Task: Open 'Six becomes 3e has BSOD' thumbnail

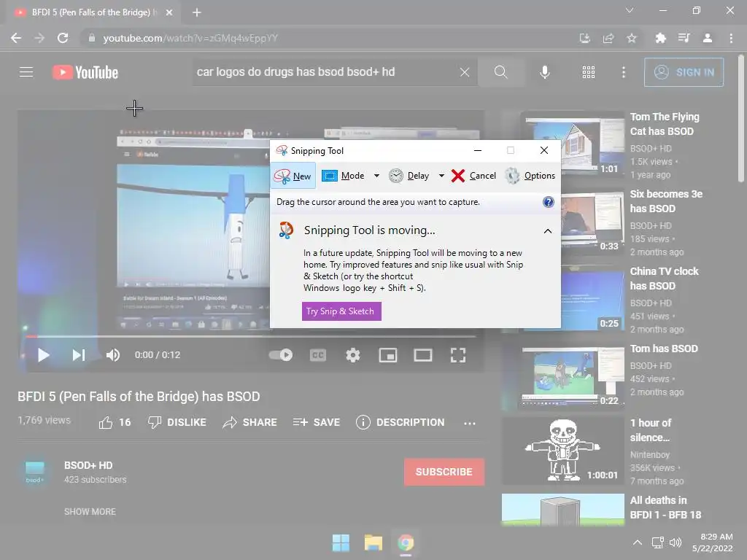Action: pyautogui.click(x=592, y=222)
